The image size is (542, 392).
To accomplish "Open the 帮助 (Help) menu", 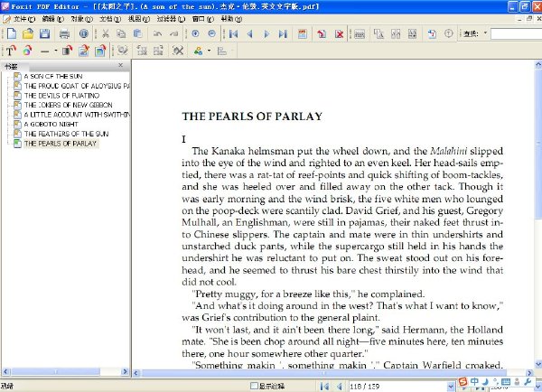I will click(231, 19).
